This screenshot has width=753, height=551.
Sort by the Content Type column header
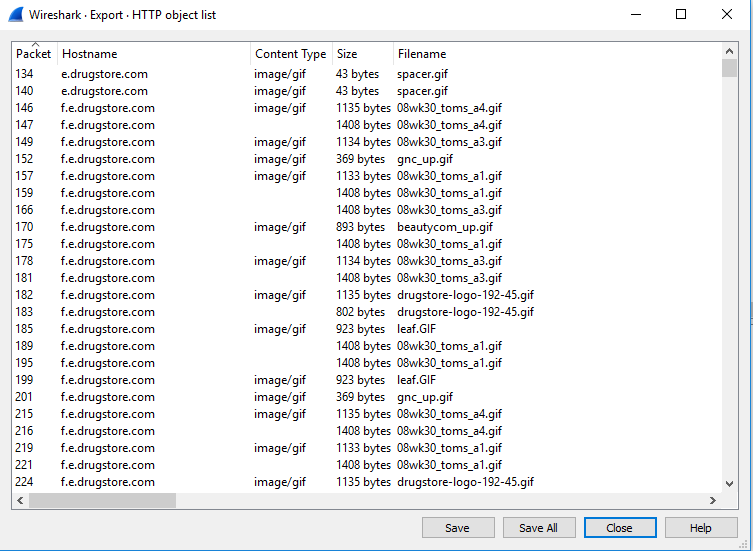pyautogui.click(x=291, y=54)
